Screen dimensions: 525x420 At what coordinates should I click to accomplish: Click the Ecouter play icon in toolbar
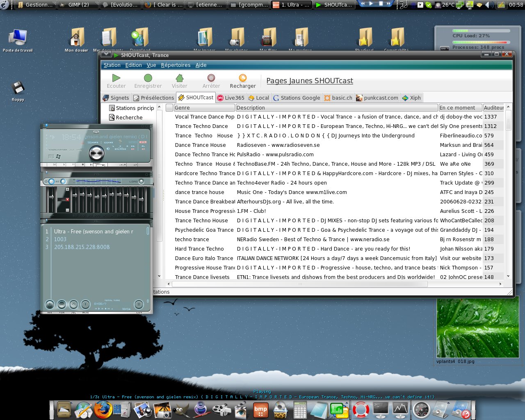point(116,78)
